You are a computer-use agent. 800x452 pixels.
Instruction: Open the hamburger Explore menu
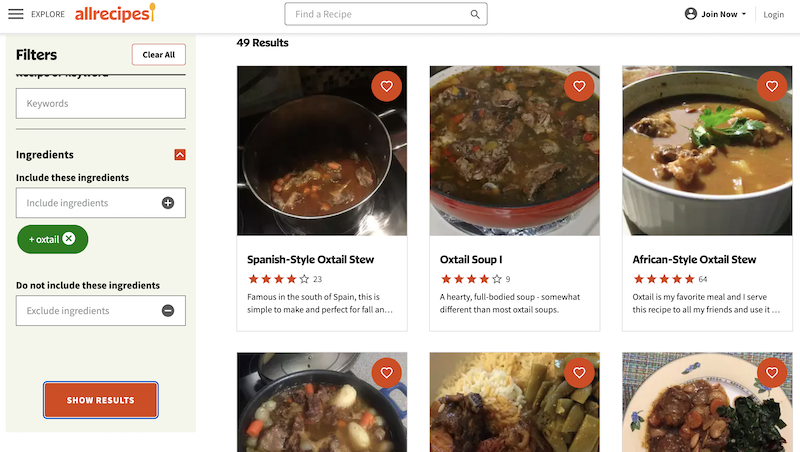(x=16, y=14)
